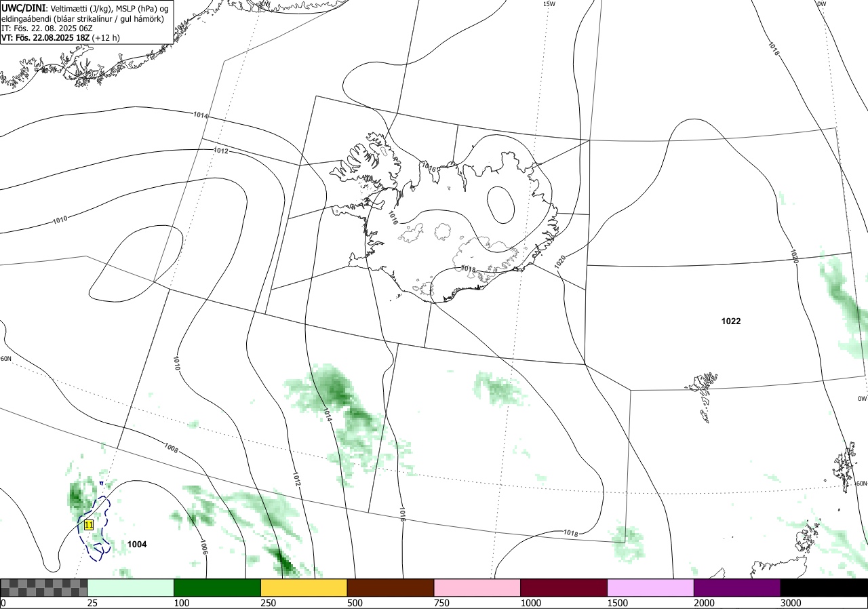Click the black legend swatch above 3000
Image resolution: width=868 pixels, height=609 pixels.
click(824, 587)
